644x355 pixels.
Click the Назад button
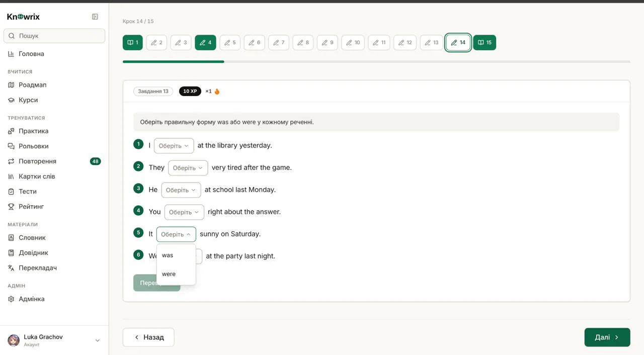[148, 337]
